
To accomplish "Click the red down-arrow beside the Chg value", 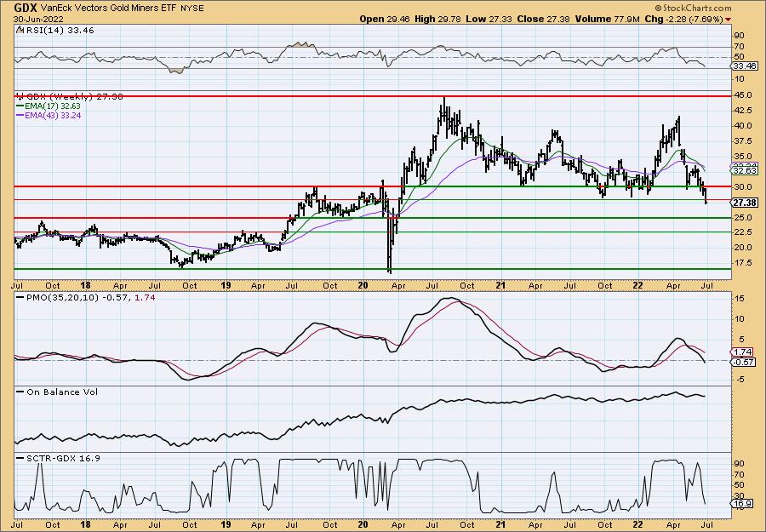I will pos(728,20).
